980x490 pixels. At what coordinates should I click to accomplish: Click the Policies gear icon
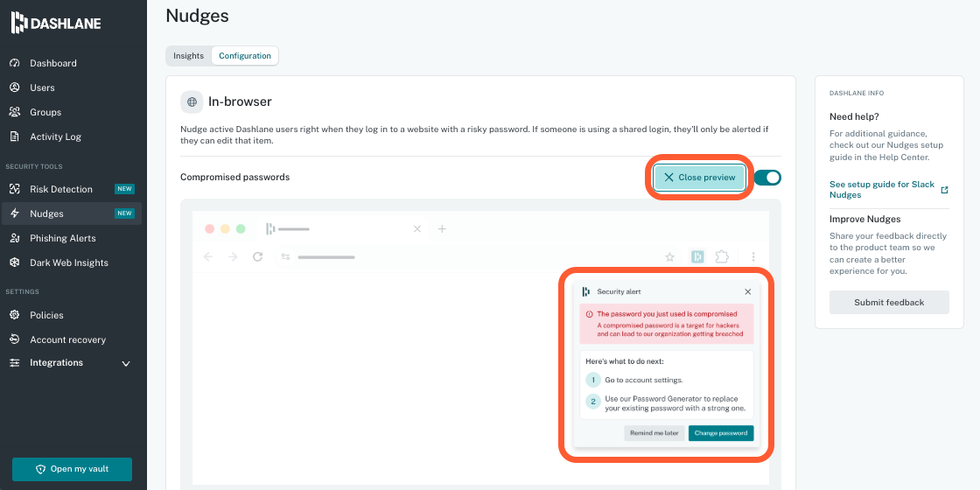coord(14,315)
